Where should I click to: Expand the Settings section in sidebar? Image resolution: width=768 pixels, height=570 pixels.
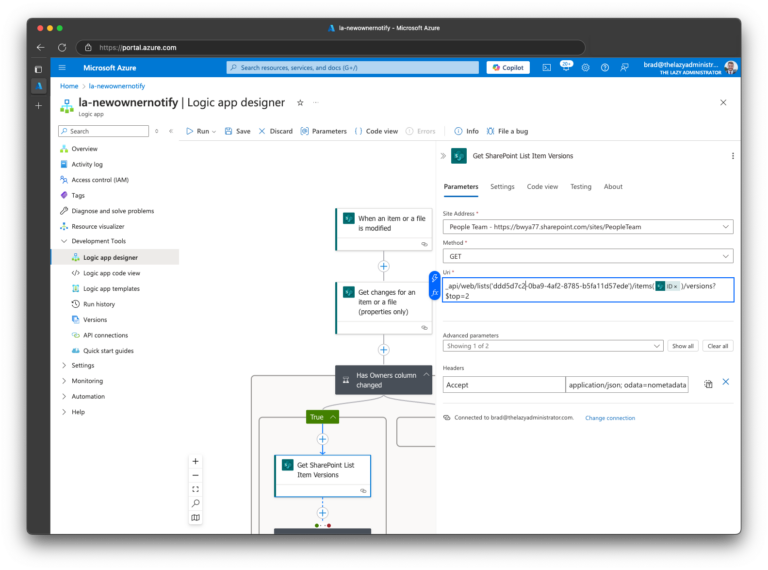coord(64,365)
